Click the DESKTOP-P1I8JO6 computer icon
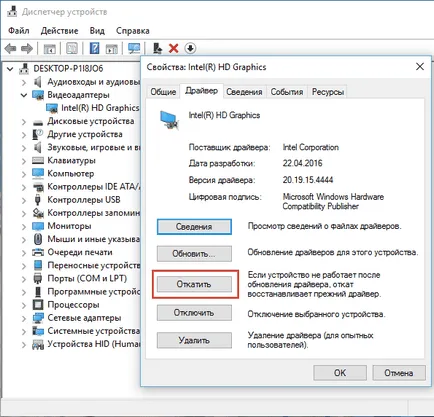 (24, 68)
